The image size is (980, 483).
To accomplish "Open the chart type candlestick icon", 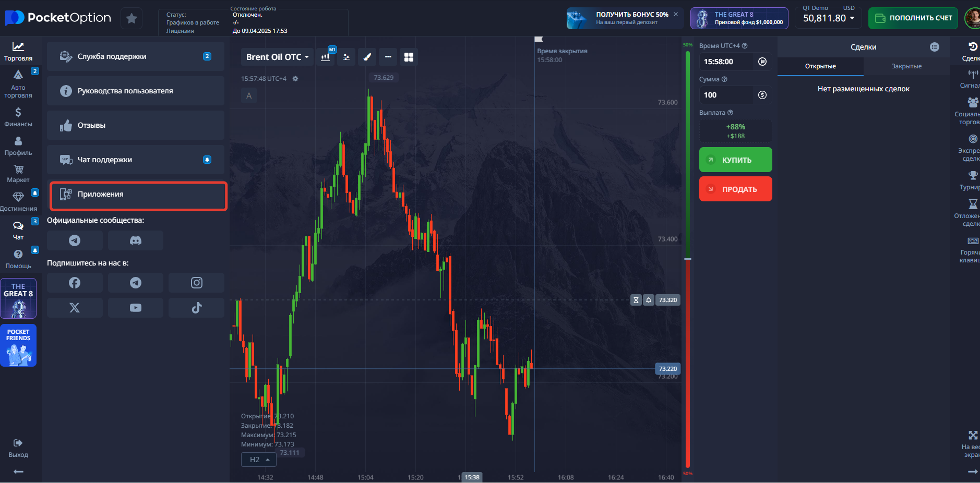I will [x=325, y=57].
